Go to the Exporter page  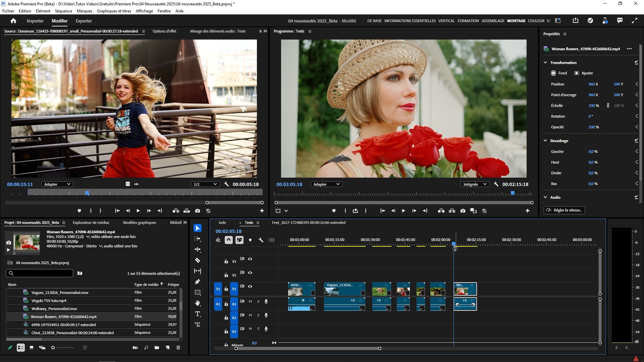tap(84, 21)
